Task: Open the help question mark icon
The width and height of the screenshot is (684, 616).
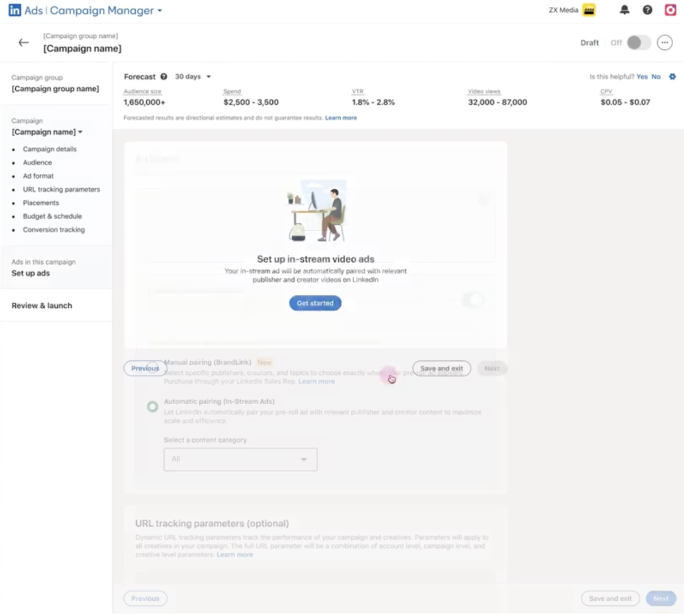Action: (647, 10)
